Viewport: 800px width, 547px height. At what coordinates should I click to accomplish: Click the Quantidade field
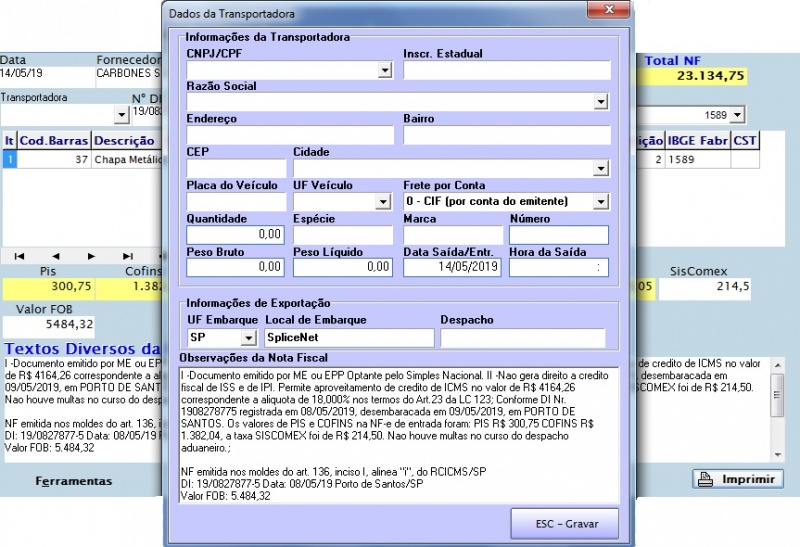click(235, 235)
